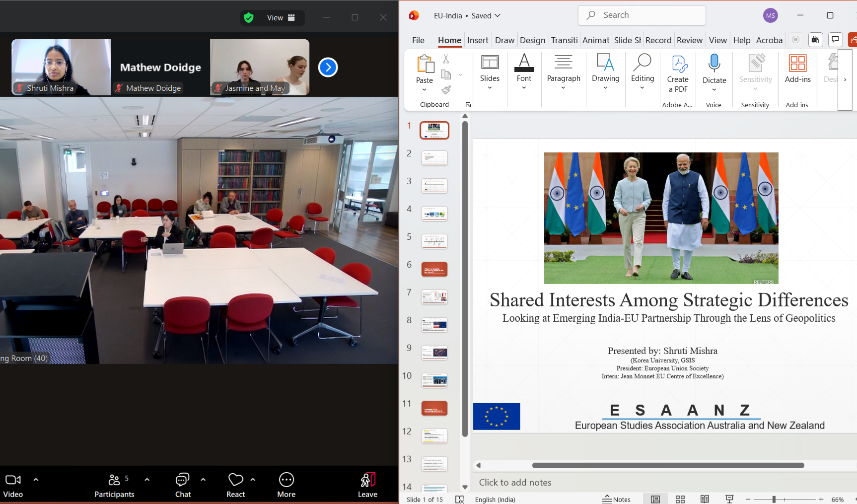The image size is (857, 504).
Task: Switch to the Design ribbon tab
Action: pyautogui.click(x=532, y=40)
